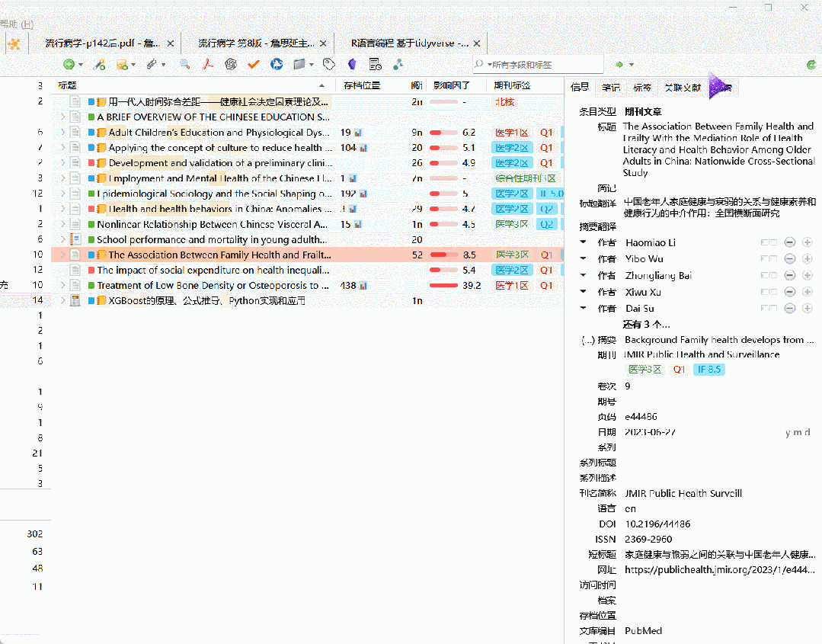
Task: Click the orange checkmark toolbar icon
Action: 252,64
